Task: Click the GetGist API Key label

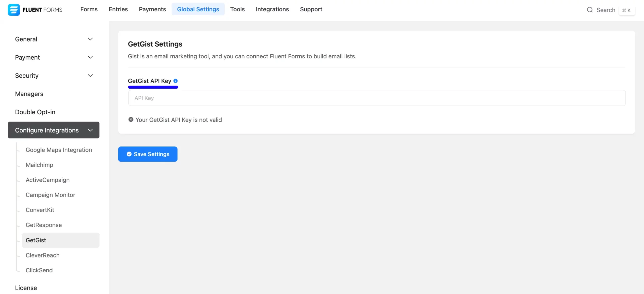Action: pos(149,81)
